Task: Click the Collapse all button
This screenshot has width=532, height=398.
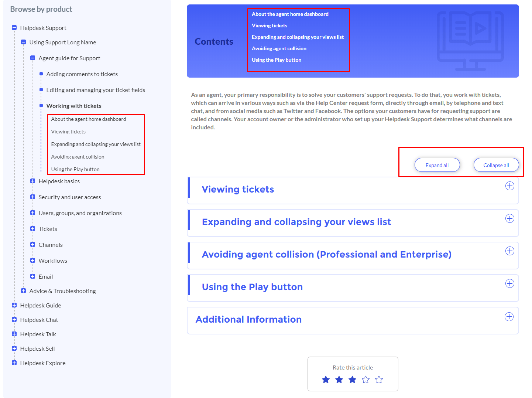Action: coord(496,165)
